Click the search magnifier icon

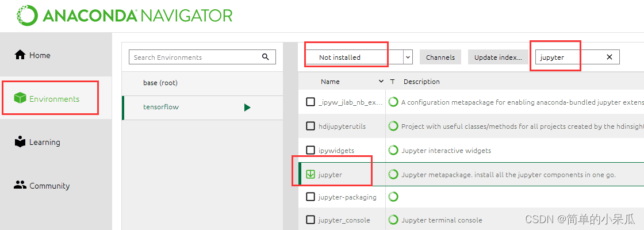265,57
